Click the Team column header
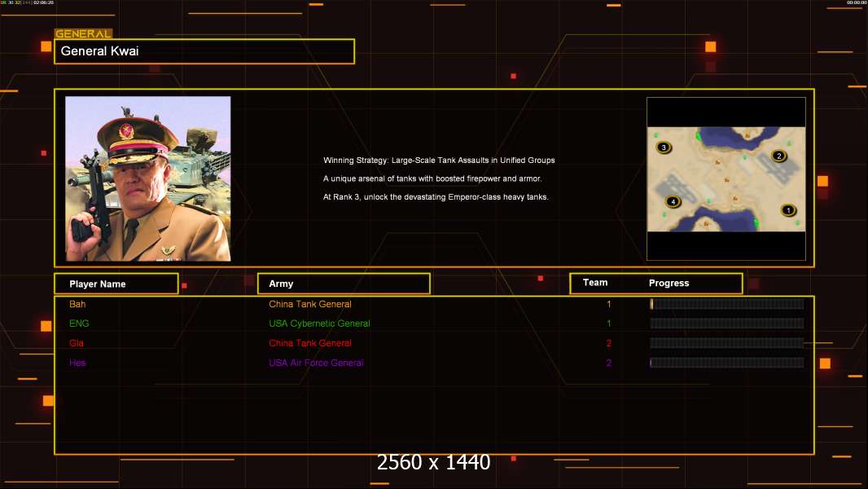868x489 pixels. 595,283
